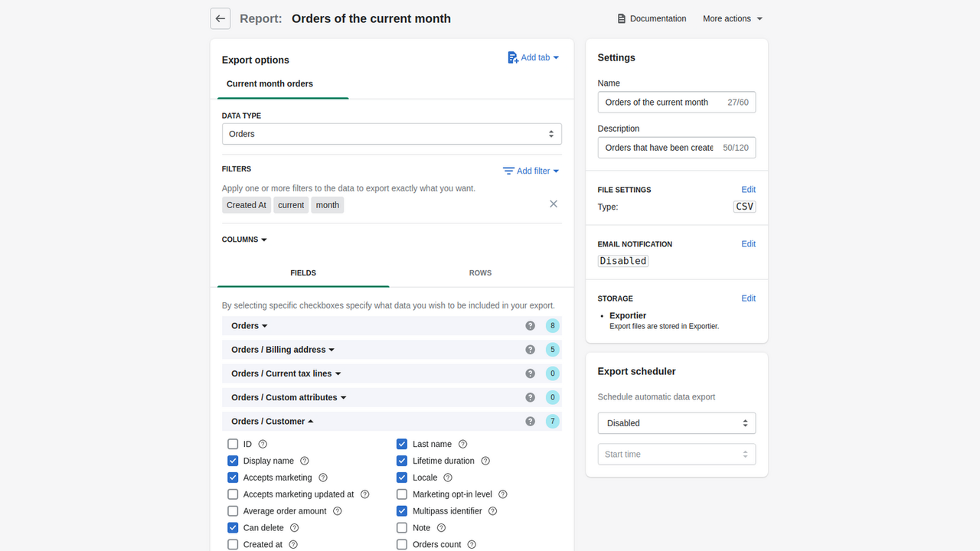
Task: Click the help icon beside Orders / Customer
Action: click(530, 421)
